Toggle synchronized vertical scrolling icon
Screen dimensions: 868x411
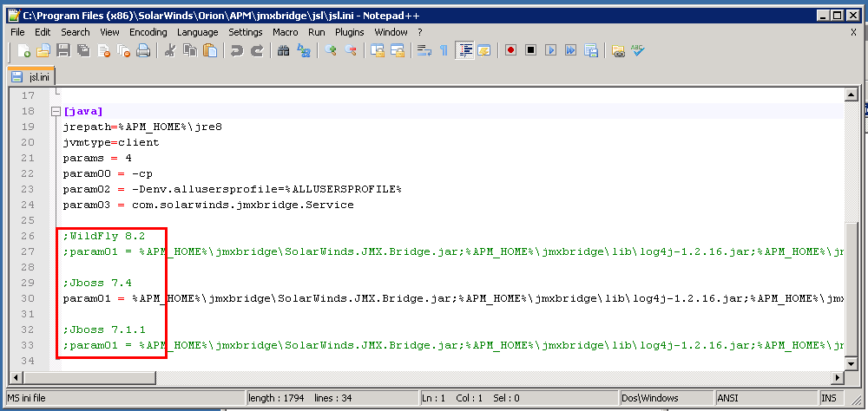tap(378, 51)
